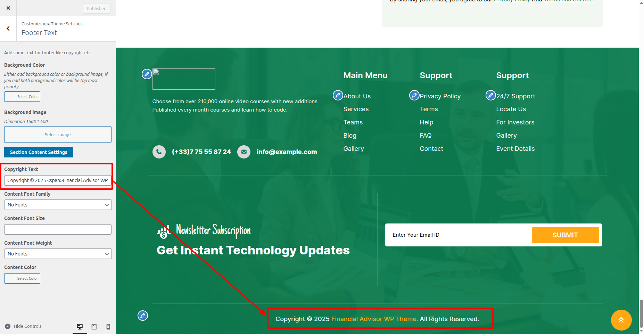Hide the customizer controls

pyautogui.click(x=23, y=326)
